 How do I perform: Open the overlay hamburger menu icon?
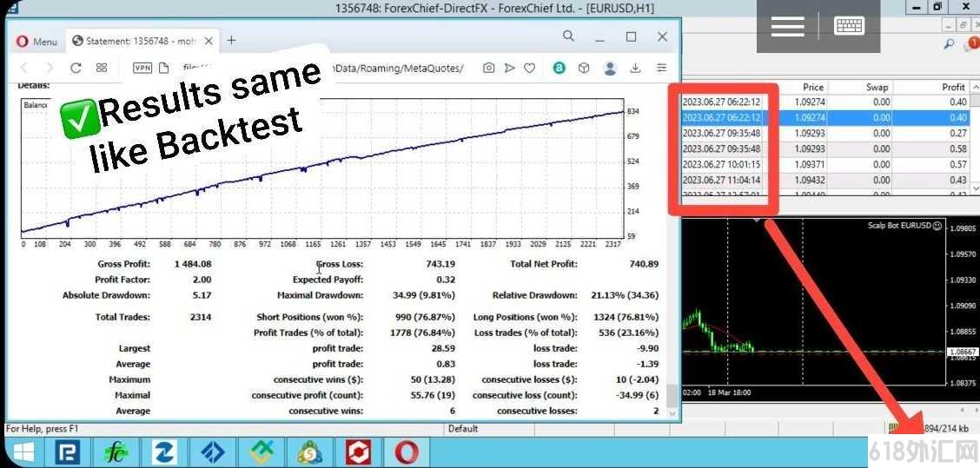[x=787, y=26]
